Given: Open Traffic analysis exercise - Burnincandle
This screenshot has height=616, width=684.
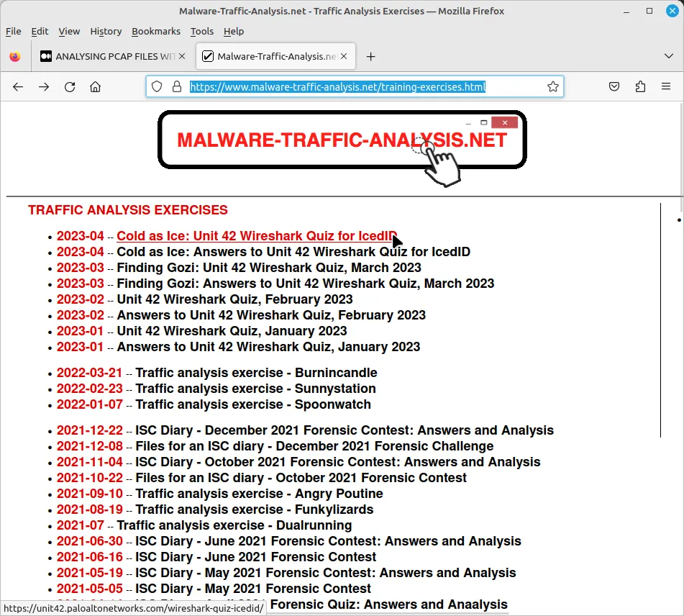Looking at the screenshot, I should pyautogui.click(x=256, y=373).
